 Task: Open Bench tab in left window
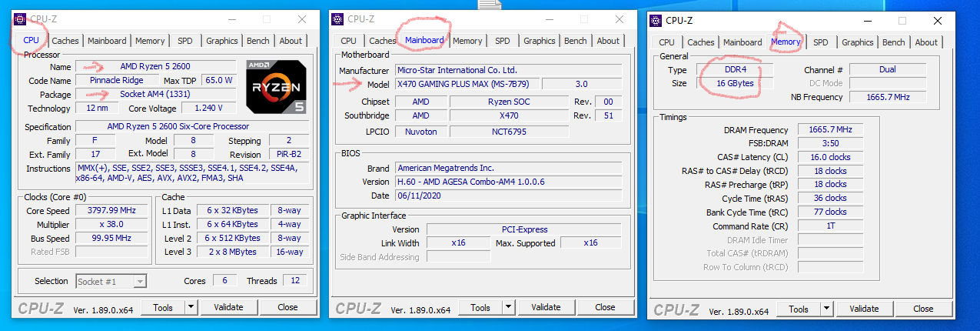pyautogui.click(x=257, y=41)
